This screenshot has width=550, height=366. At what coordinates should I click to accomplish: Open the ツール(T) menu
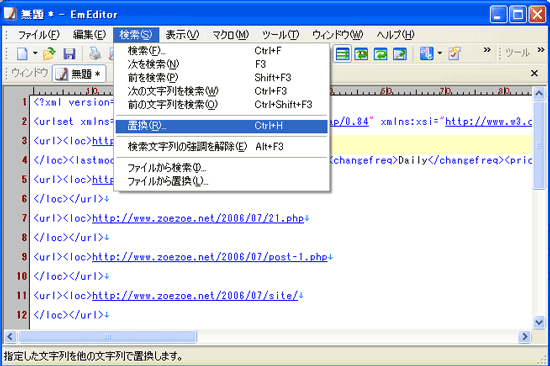point(281,35)
